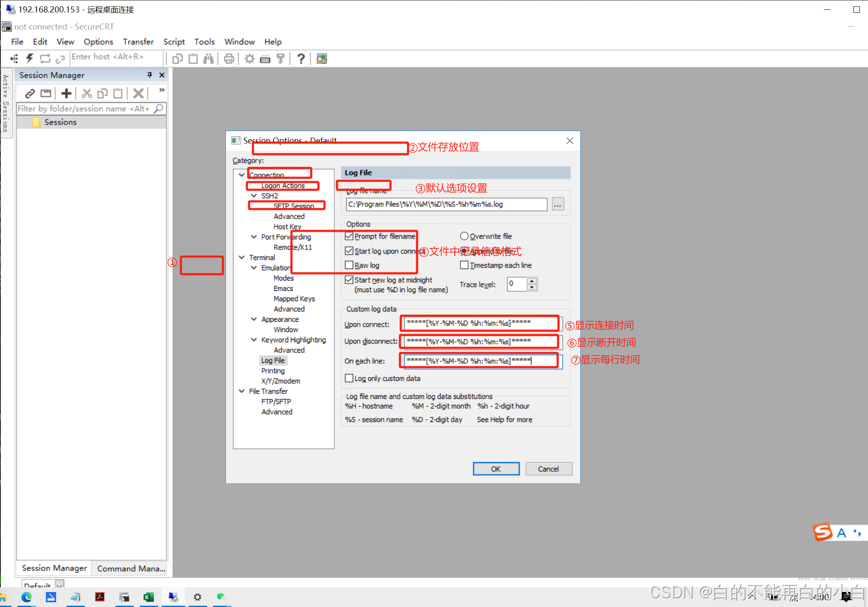Open the Script menu
The width and height of the screenshot is (868, 607).
pyautogui.click(x=174, y=42)
